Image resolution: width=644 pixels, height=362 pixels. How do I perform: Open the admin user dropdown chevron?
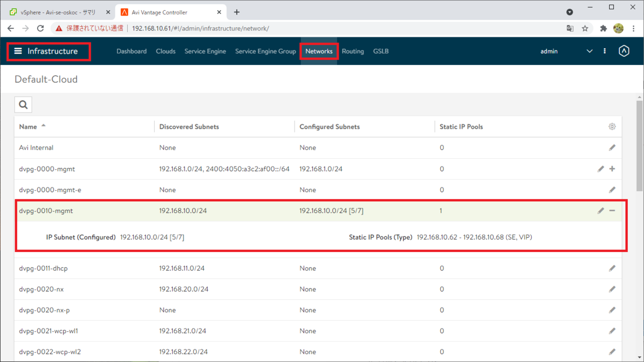coord(589,51)
